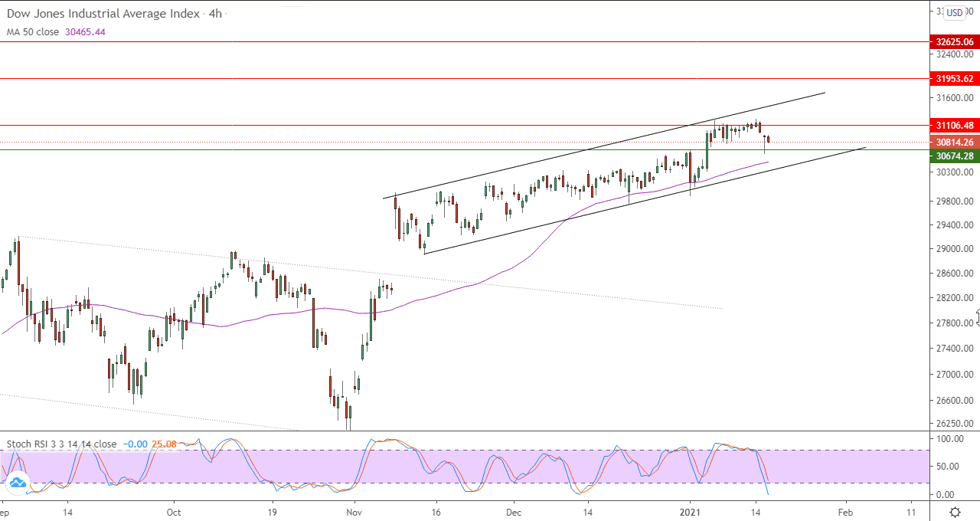Select the Stoch RSI 3 3 14 14 legend
This screenshot has height=521, width=980.
(x=62, y=444)
